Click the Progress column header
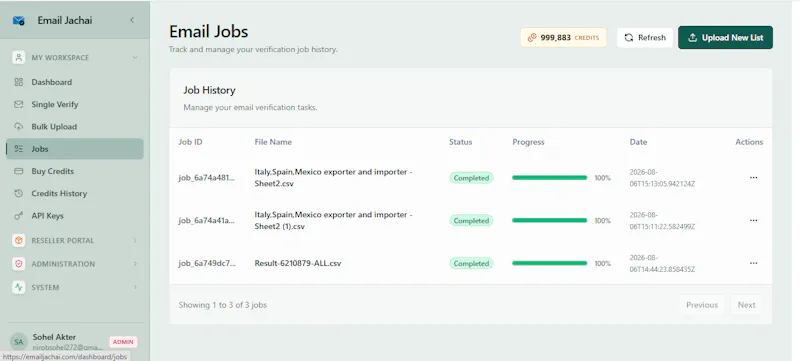The height and width of the screenshot is (361, 800). click(528, 142)
